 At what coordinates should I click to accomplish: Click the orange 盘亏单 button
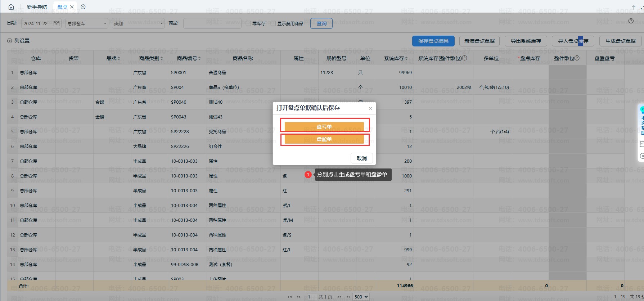point(324,127)
